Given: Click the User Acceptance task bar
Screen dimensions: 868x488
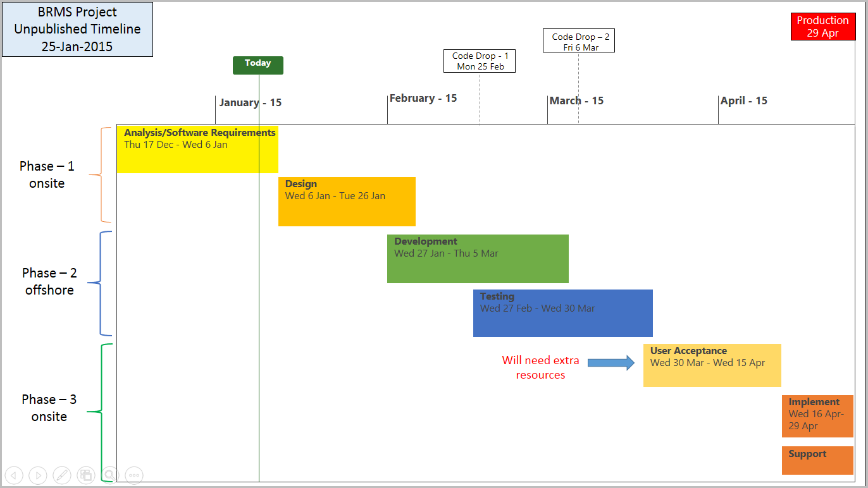Looking at the screenshot, I should pos(712,365).
